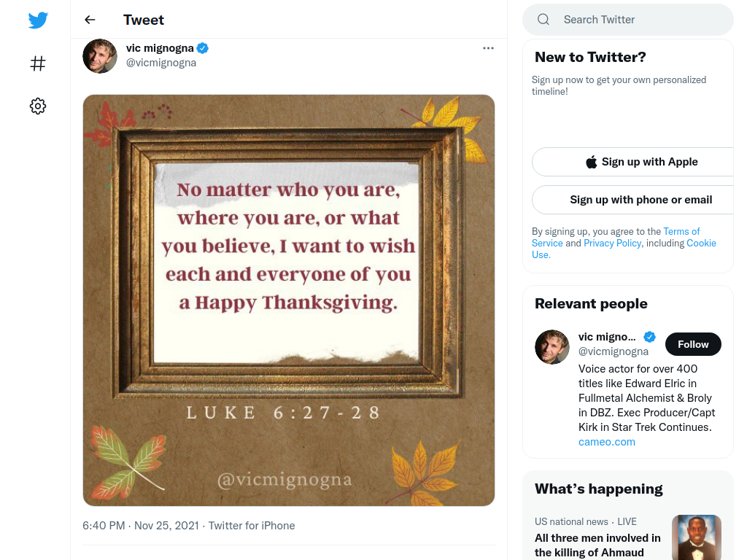Viewport: 747px width, 560px height.
Task: Click Sign up with Apple
Action: click(638, 162)
